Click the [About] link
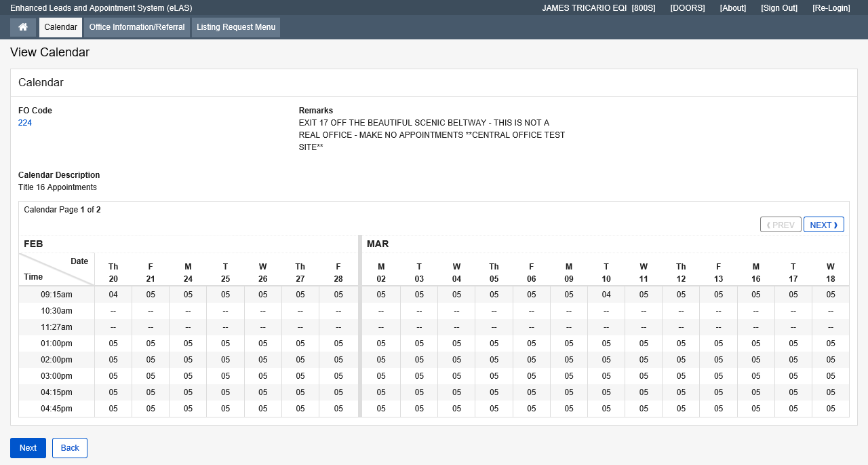The height and width of the screenshot is (465, 868). pos(732,7)
